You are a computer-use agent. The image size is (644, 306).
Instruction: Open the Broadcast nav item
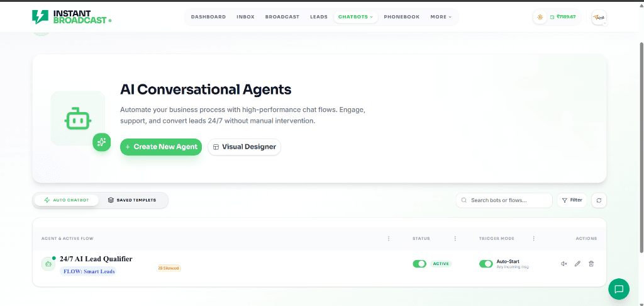point(282,17)
